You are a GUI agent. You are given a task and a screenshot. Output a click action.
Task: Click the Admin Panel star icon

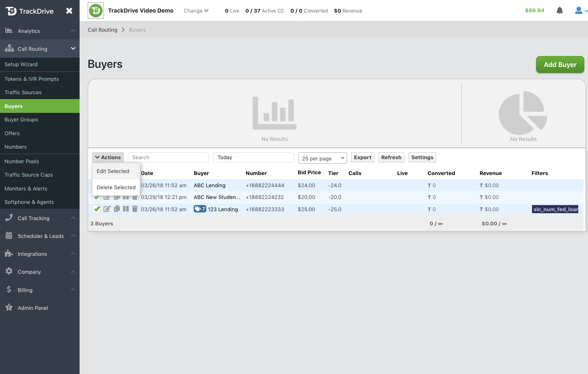coord(9,307)
